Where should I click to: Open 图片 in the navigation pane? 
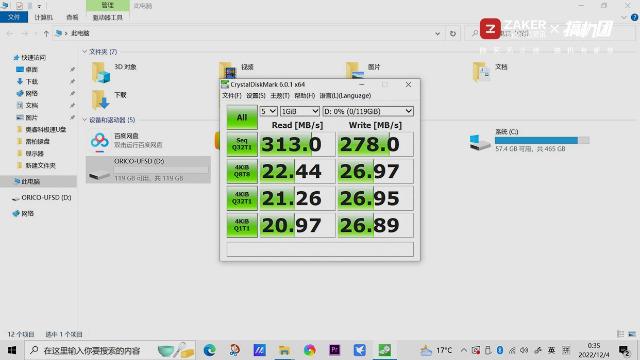[31, 117]
